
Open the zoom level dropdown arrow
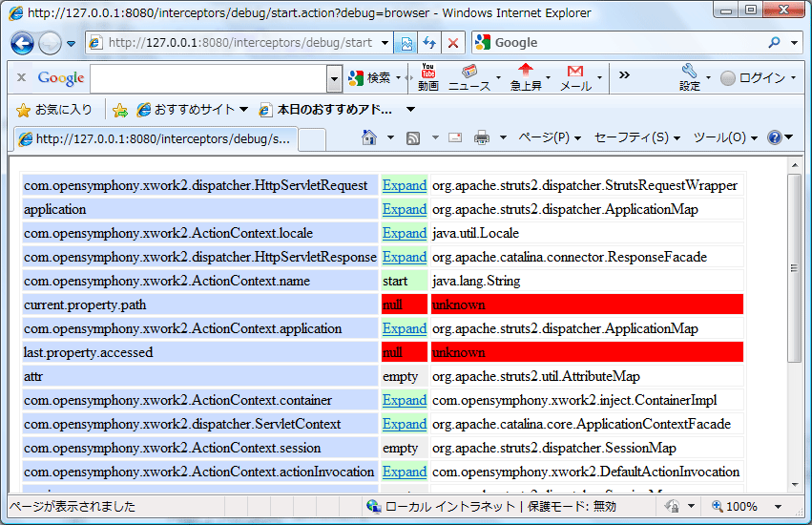pos(778,506)
